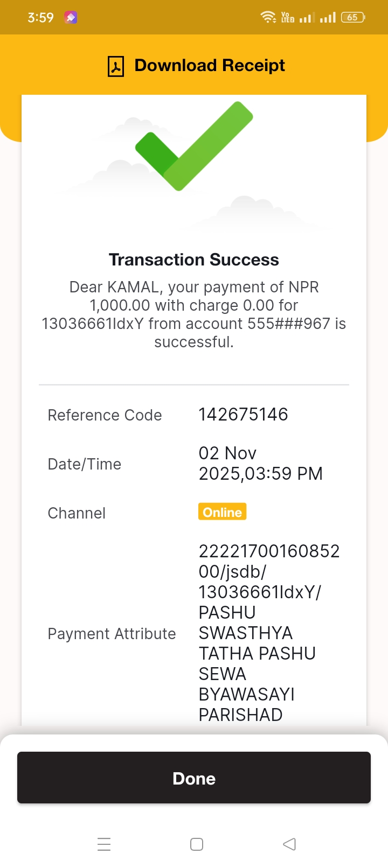Viewport: 388px width, 868px height.
Task: Tap the Online channel badge
Action: (223, 512)
